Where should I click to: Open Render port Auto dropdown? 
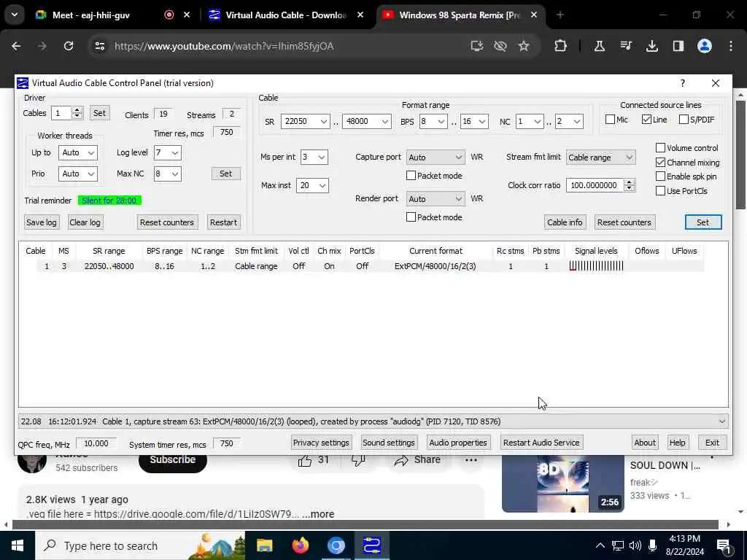click(435, 199)
